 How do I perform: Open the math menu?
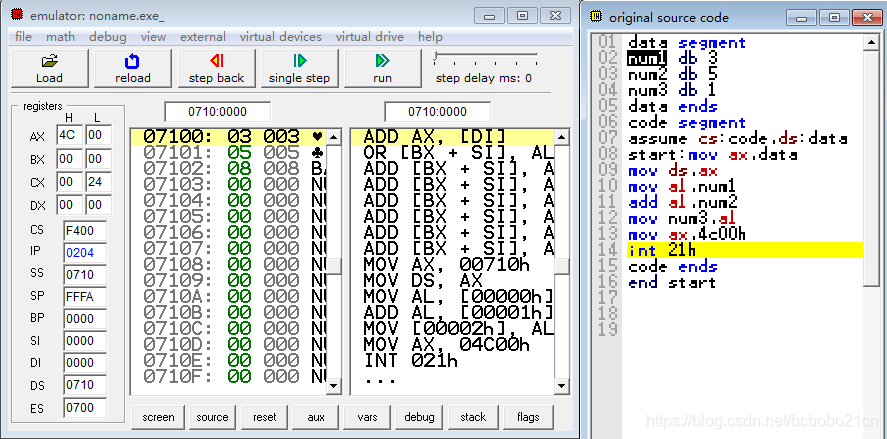(61, 37)
